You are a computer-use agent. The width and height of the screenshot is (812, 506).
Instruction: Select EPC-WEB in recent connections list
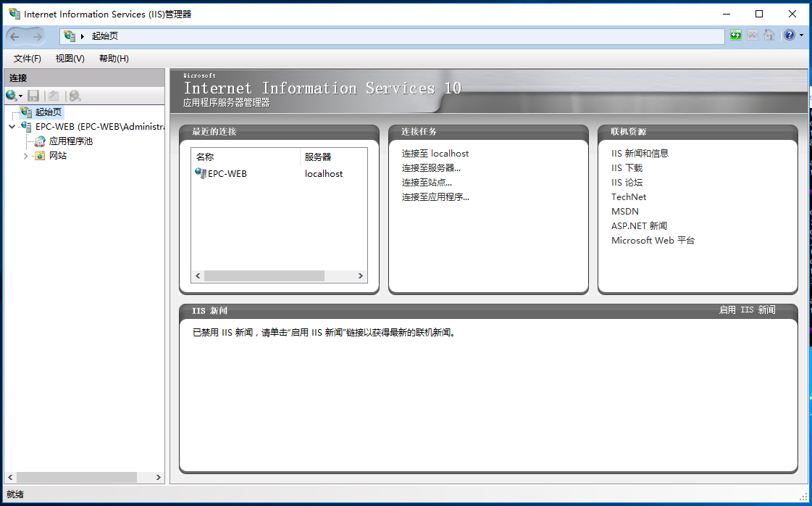click(227, 174)
